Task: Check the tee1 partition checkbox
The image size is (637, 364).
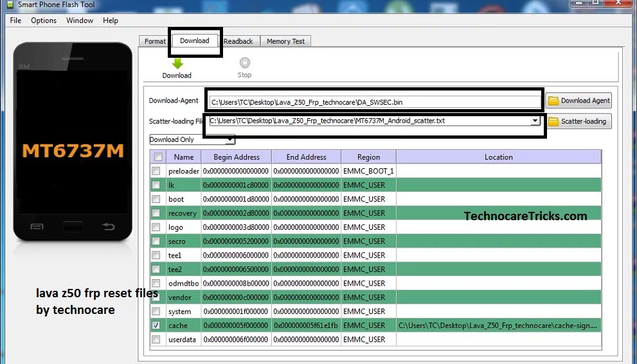Action: [156, 256]
